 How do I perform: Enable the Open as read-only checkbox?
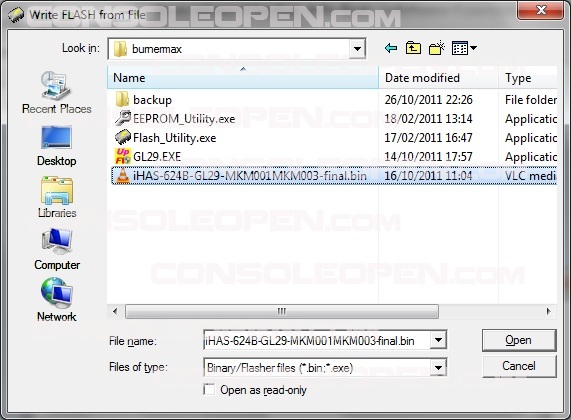click(x=209, y=389)
